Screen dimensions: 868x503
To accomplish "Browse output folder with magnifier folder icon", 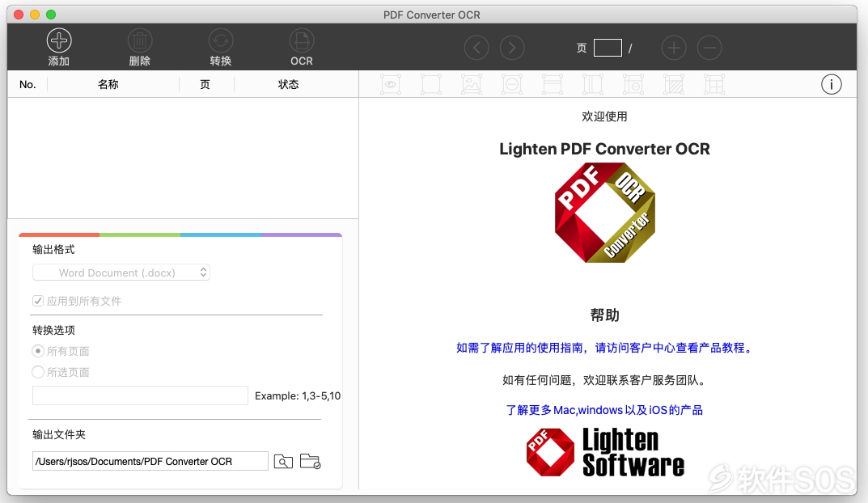I will click(x=283, y=461).
